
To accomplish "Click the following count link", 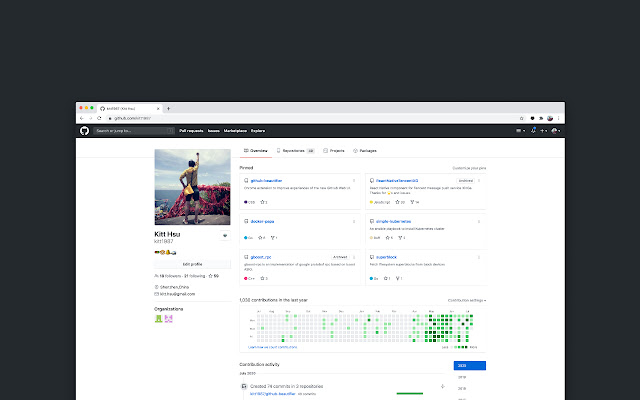I will [194, 276].
